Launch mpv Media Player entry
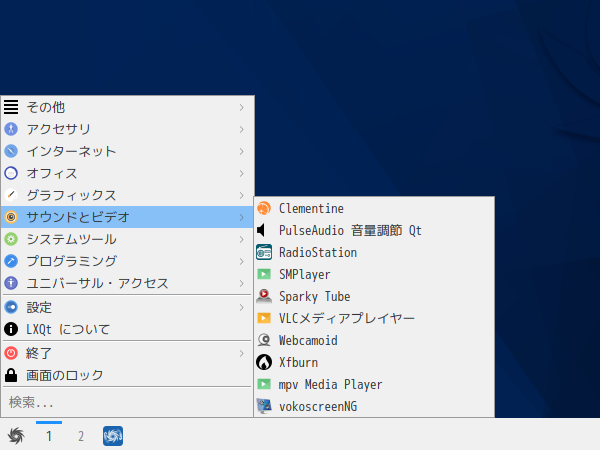This screenshot has width=600, height=450. [374, 384]
